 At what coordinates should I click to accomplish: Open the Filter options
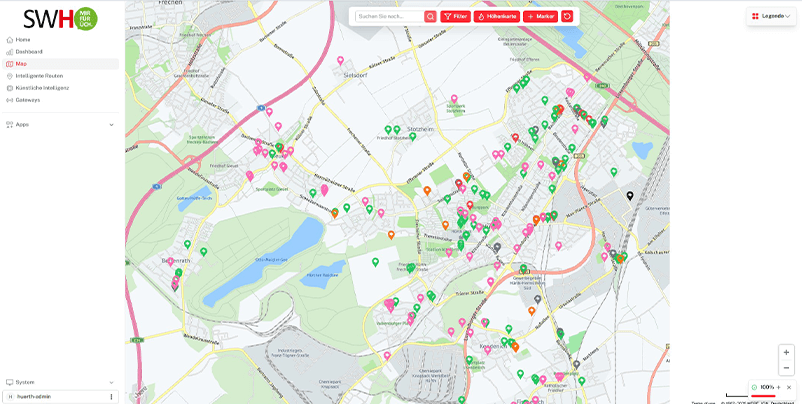click(x=455, y=17)
